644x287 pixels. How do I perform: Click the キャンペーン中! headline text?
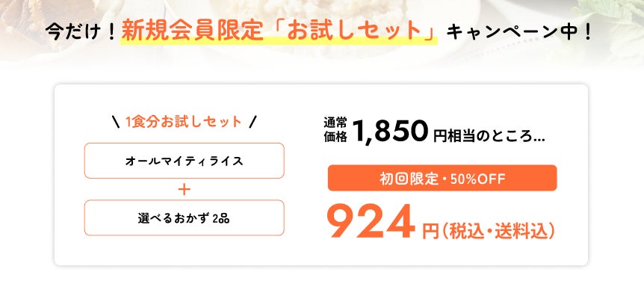pyautogui.click(x=519, y=31)
